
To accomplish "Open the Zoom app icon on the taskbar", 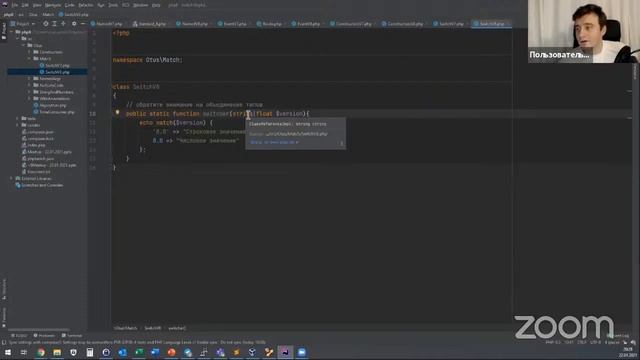I will tap(302, 352).
